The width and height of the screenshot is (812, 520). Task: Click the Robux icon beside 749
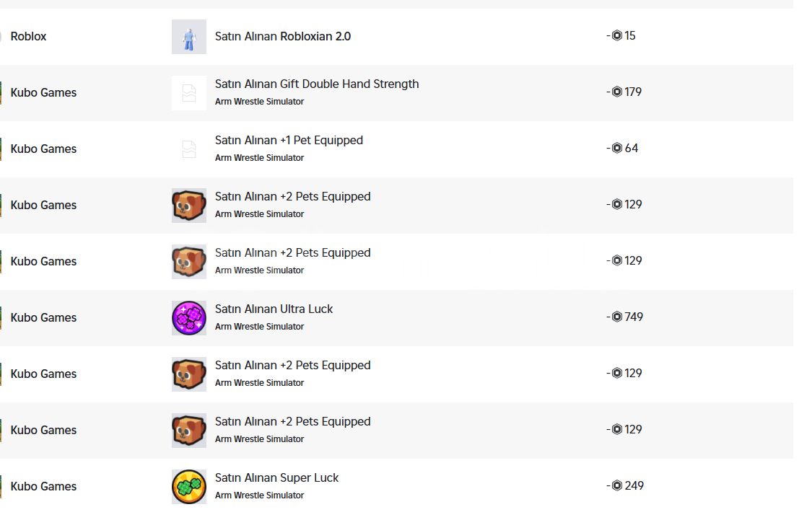click(617, 317)
